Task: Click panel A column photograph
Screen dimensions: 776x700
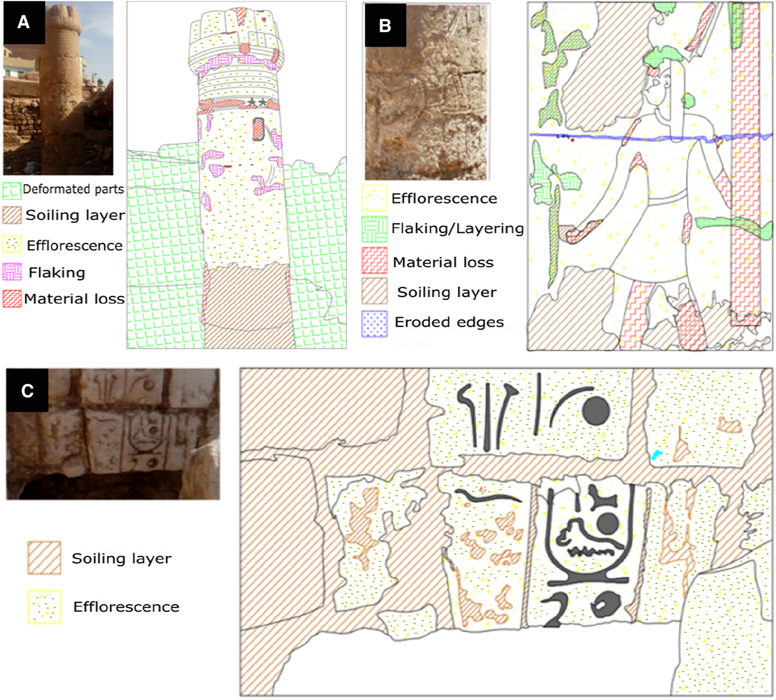Action: point(58,88)
